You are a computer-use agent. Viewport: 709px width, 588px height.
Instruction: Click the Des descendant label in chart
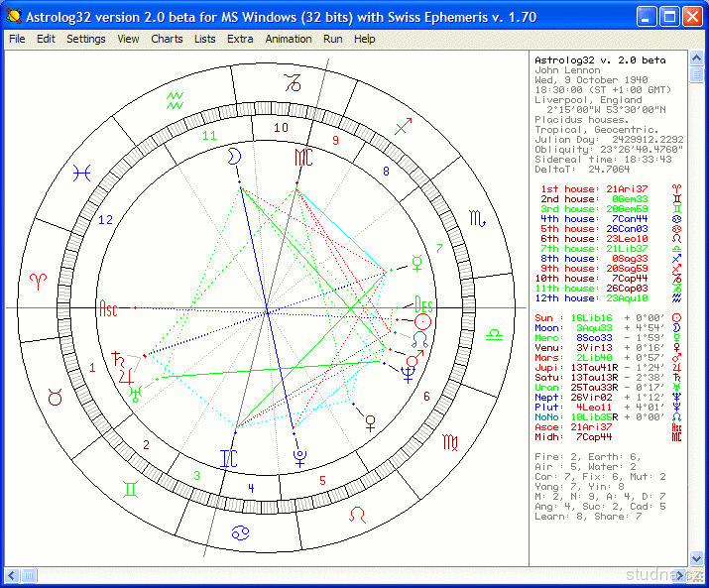click(x=423, y=304)
